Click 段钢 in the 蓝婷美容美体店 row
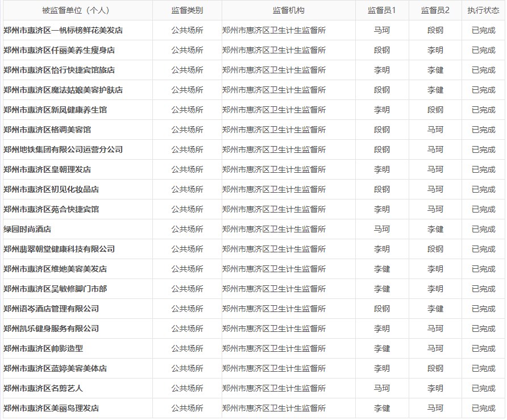 435,368
